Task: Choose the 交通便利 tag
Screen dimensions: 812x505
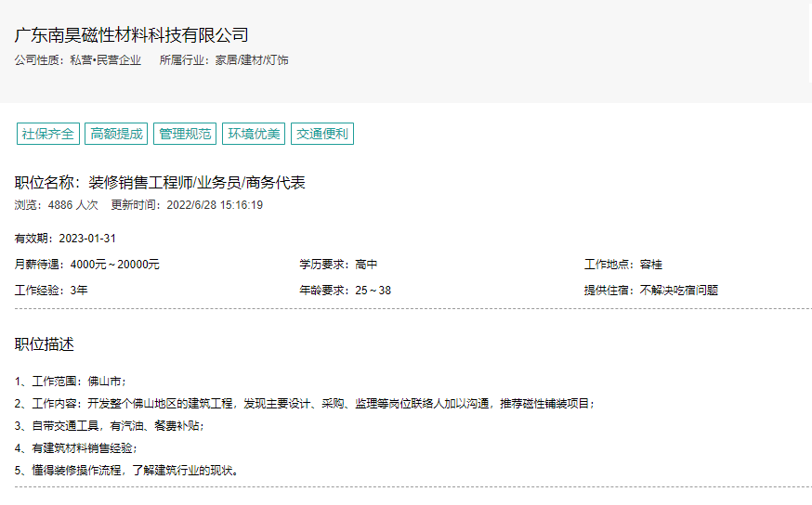Action: pyautogui.click(x=322, y=134)
